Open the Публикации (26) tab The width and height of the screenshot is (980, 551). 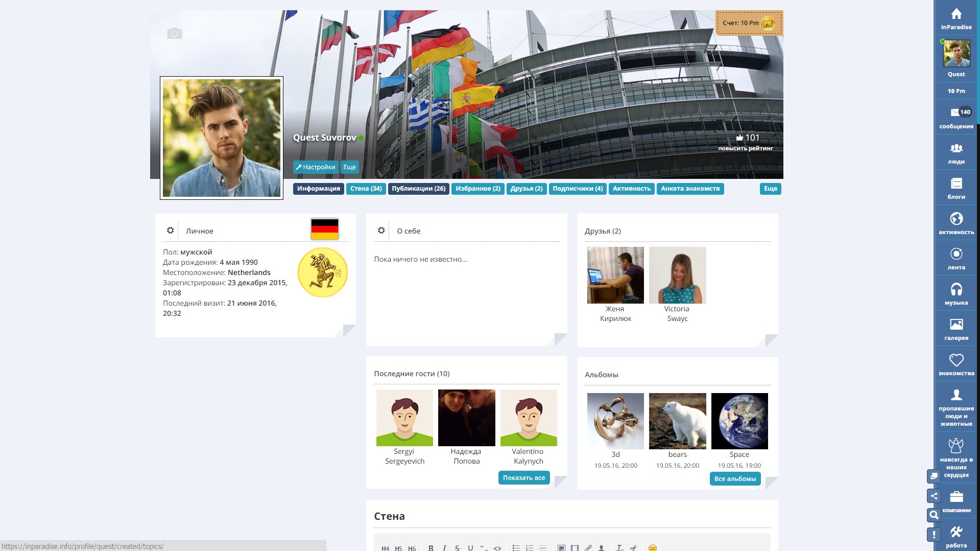(418, 189)
